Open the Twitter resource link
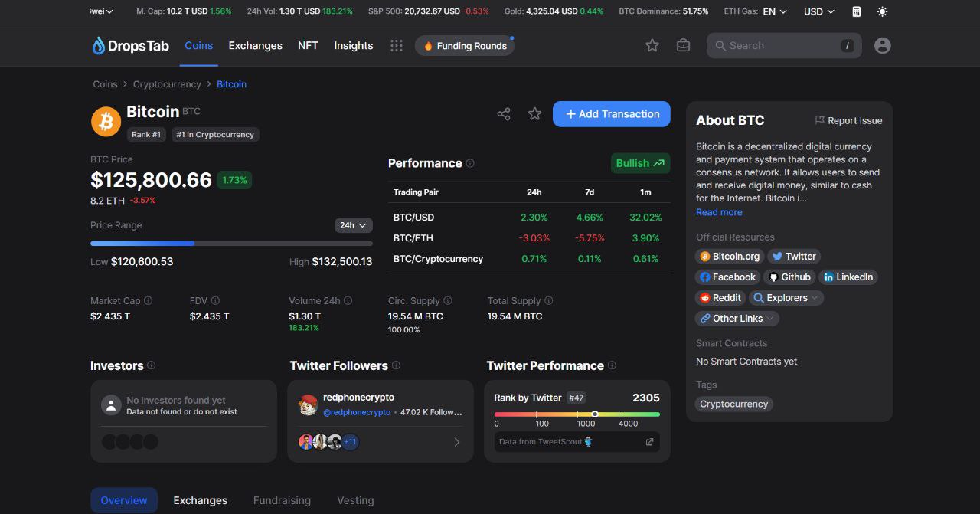 coord(794,257)
